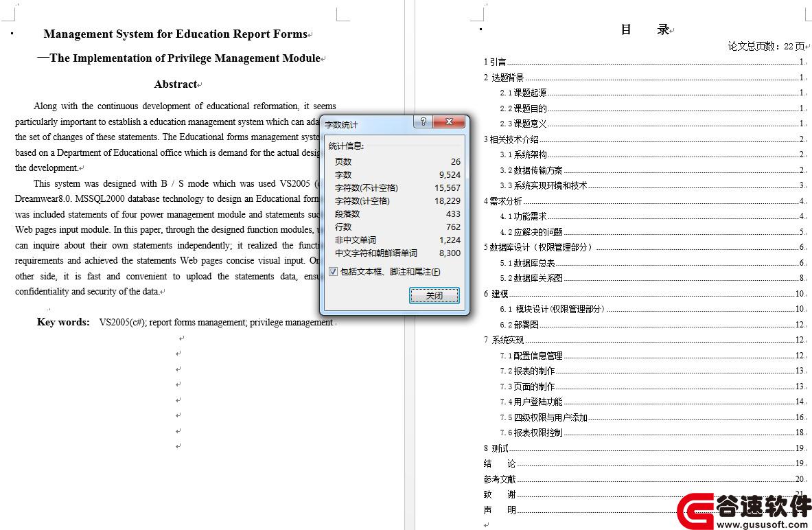This screenshot has width=812, height=530.
Task: Select the 字数 value 9,524
Action: coord(450,174)
